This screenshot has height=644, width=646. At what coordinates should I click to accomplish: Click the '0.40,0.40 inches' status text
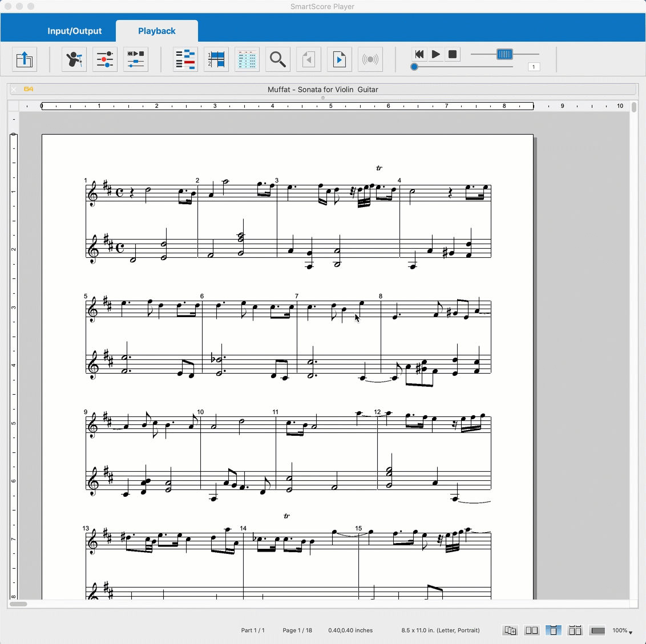pyautogui.click(x=350, y=630)
